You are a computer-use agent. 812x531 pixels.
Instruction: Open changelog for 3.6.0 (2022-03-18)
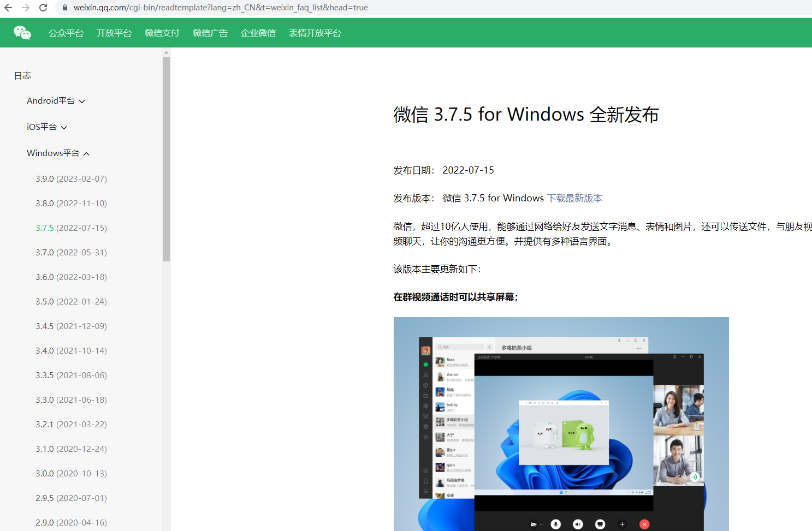[71, 277]
